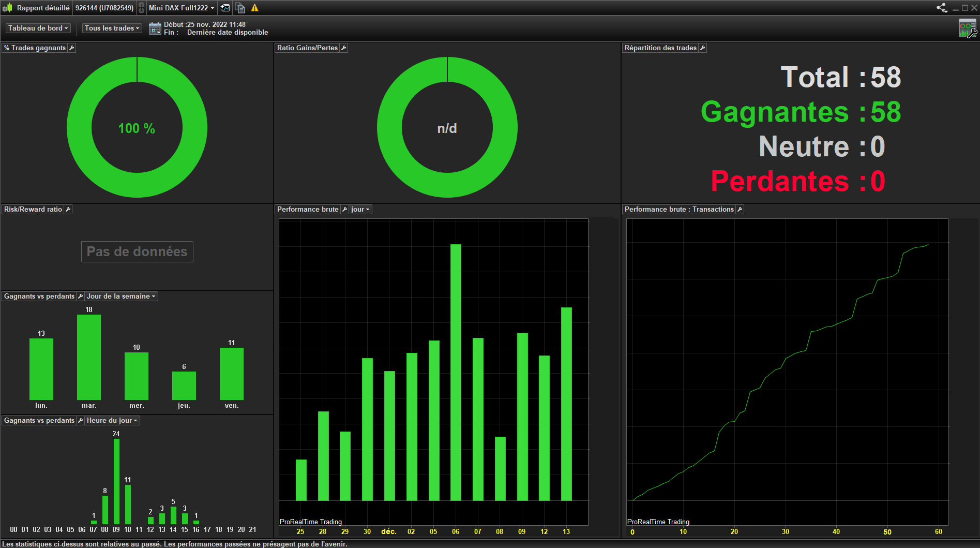Screen dimensions: 980x548
Task: Click the add chart icon in the title bar
Action: (x=225, y=8)
